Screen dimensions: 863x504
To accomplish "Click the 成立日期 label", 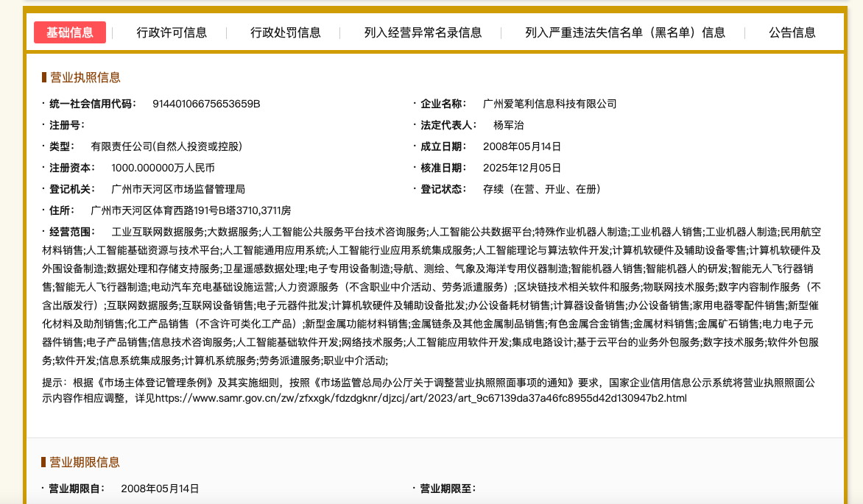I will (x=443, y=146).
